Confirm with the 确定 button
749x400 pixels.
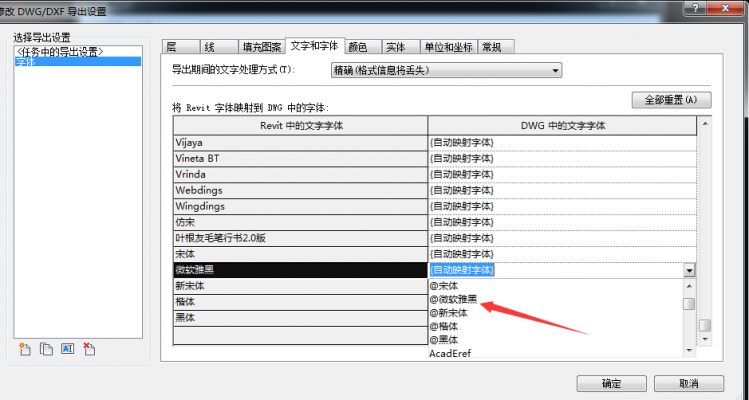coord(611,383)
